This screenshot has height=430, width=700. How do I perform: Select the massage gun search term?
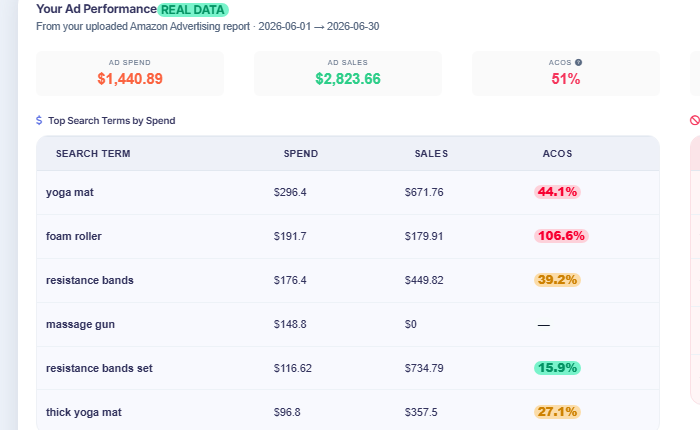(80, 324)
